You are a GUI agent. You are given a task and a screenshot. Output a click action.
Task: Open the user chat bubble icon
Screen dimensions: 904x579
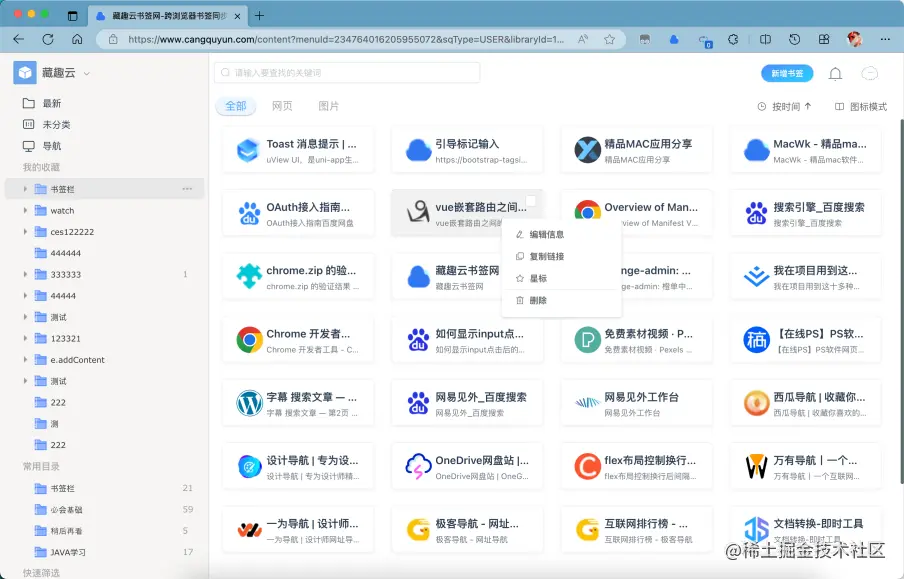click(x=869, y=73)
